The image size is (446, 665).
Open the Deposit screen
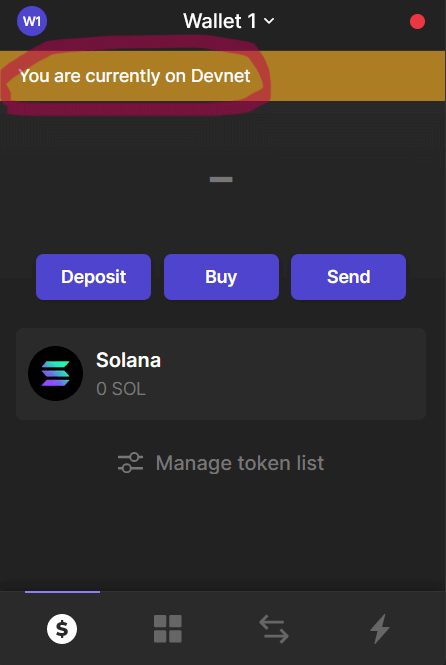[x=93, y=277]
